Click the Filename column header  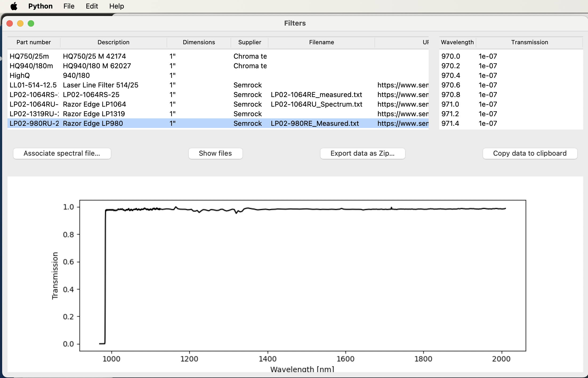tap(321, 42)
